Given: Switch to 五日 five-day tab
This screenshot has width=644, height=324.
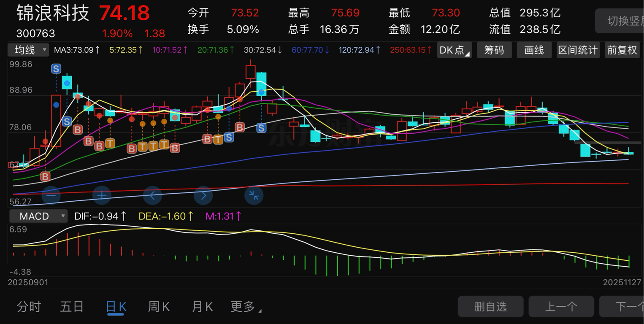Looking at the screenshot, I should 72,307.
